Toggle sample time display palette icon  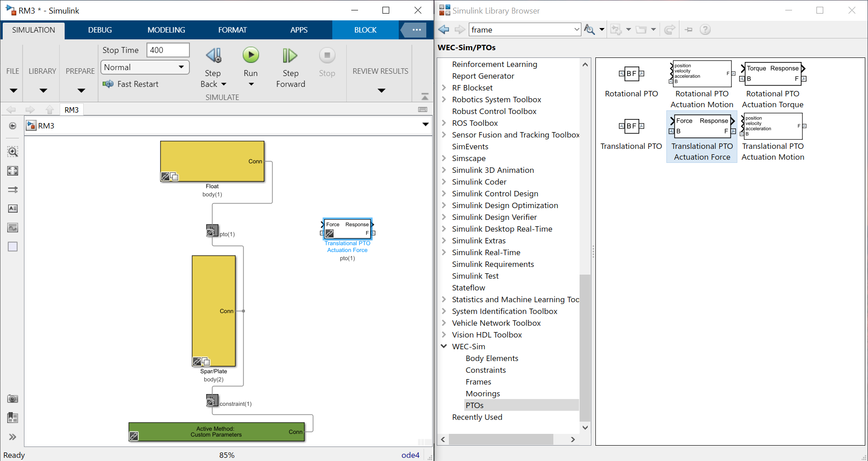[x=13, y=190]
